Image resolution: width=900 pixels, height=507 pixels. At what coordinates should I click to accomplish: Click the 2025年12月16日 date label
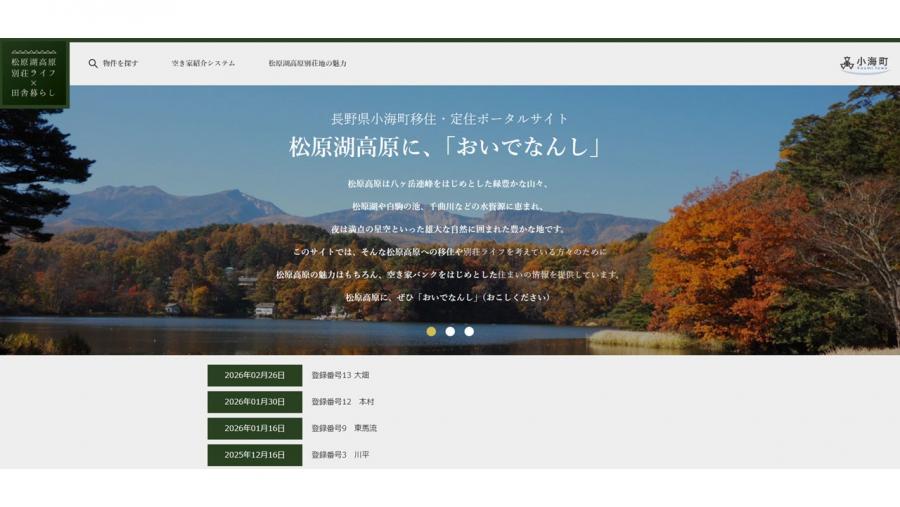pos(255,454)
